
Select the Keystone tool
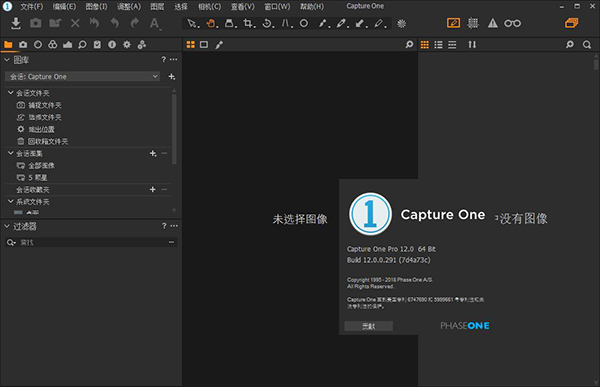(286, 24)
